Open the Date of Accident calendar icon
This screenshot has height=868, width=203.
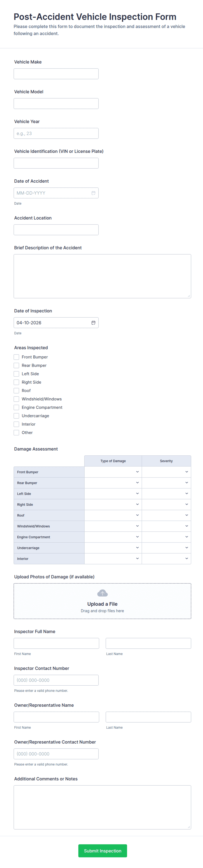pos(94,193)
